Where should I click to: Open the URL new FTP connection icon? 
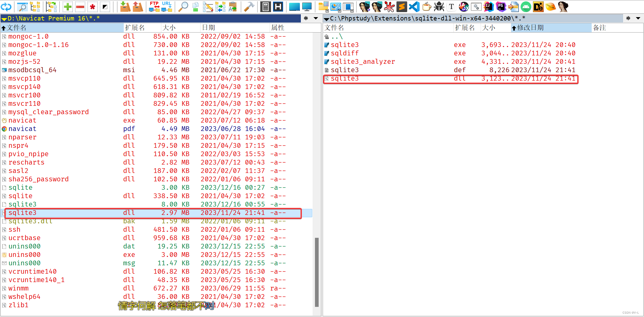pos(167,6)
